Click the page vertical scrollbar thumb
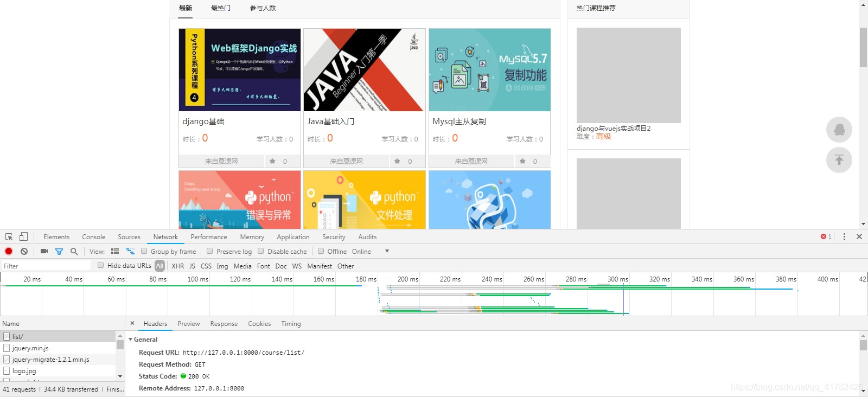 point(863,47)
